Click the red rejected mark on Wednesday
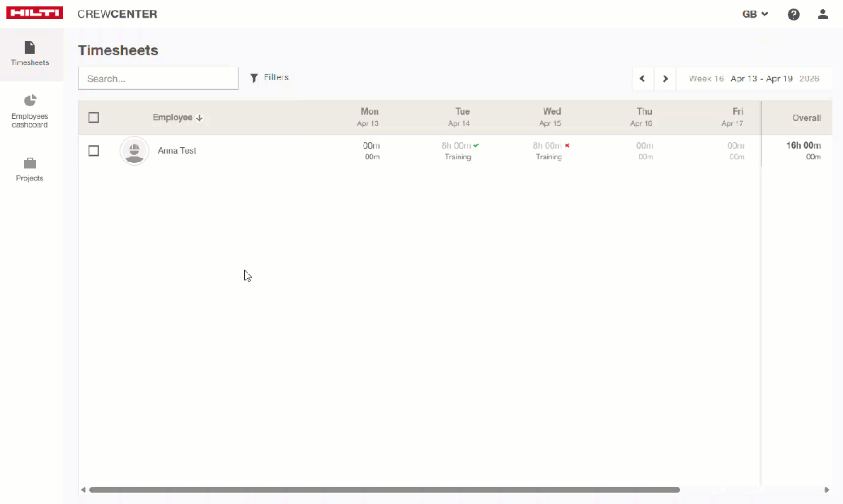This screenshot has width=843, height=504. (x=567, y=145)
